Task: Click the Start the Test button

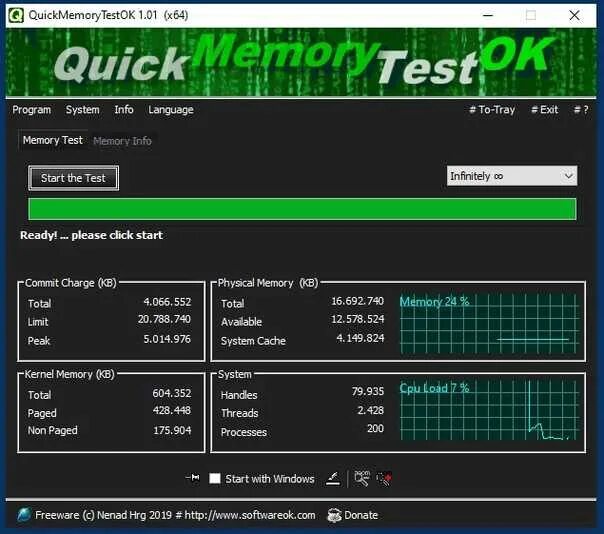Action: pyautogui.click(x=73, y=178)
